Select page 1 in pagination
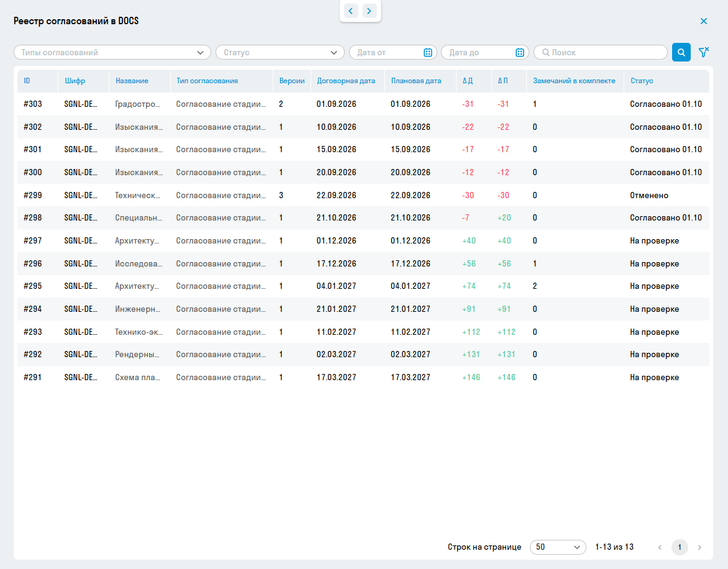728x569 pixels. (680, 547)
